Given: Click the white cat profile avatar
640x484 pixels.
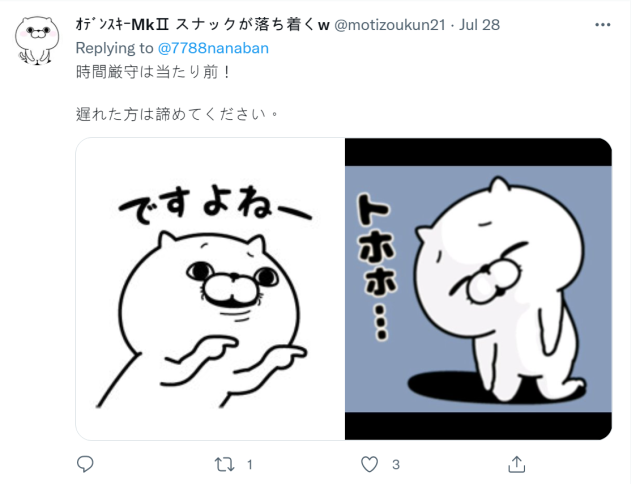Looking at the screenshot, I should pyautogui.click(x=37, y=41).
